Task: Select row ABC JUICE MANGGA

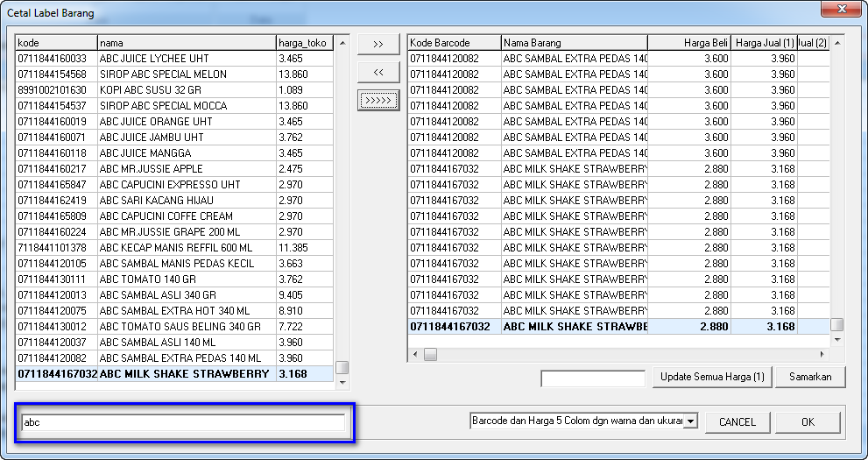Action: point(175,152)
